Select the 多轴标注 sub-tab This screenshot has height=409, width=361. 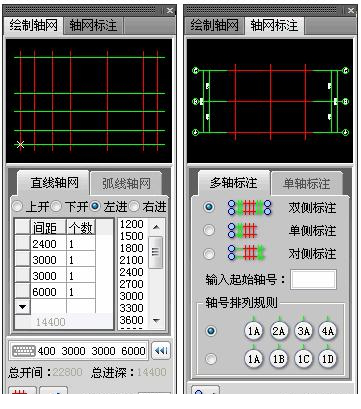coord(234,183)
